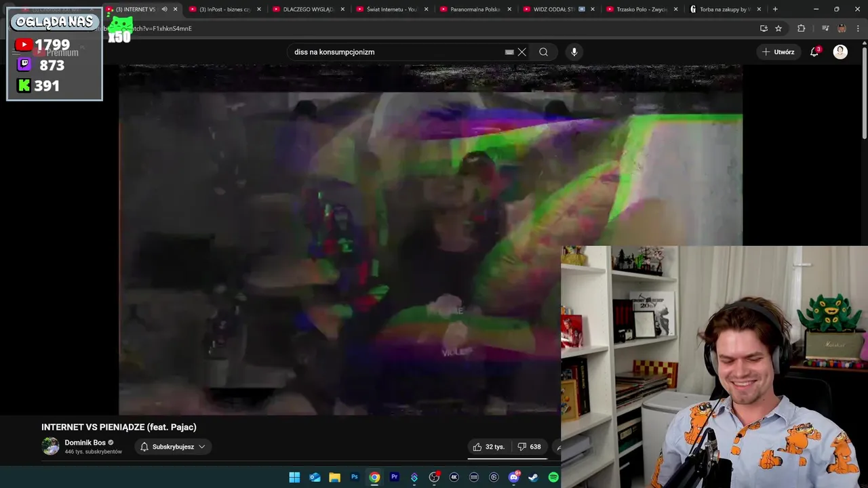Open Chrome profile picture in toolbar
Image resolution: width=868 pixels, height=488 pixels.
[842, 28]
